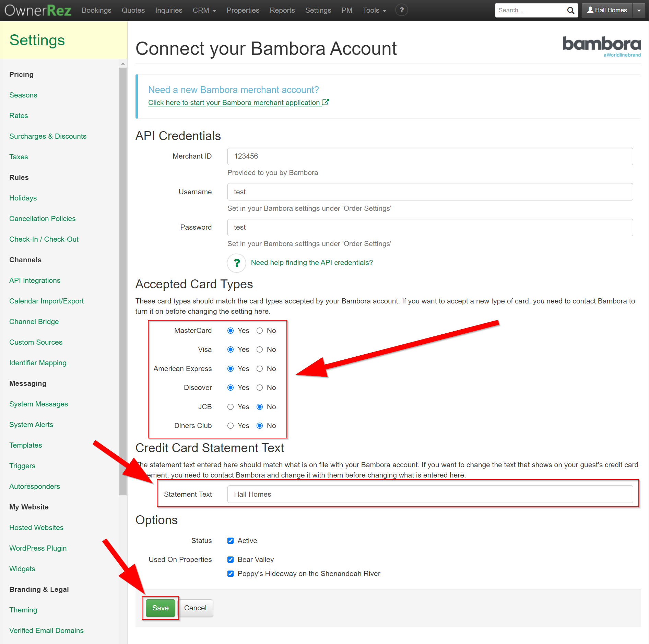Open Cancellation Policies settings
649x644 pixels.
(x=42, y=219)
